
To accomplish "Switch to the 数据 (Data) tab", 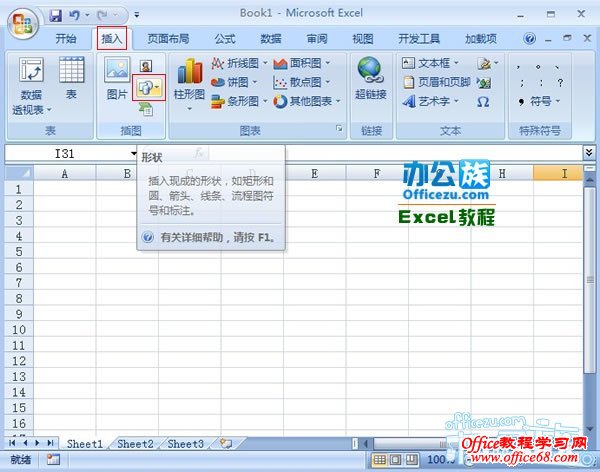I will tap(271, 39).
